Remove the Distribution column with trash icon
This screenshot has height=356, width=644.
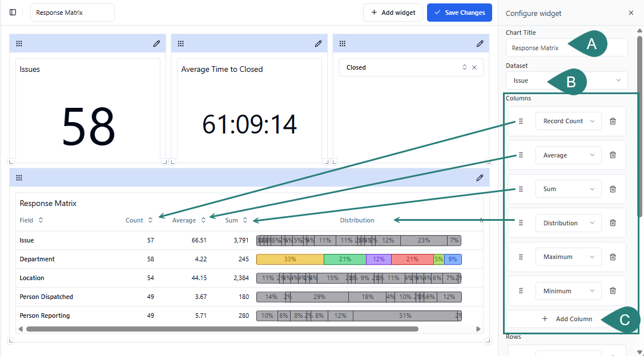[613, 223]
